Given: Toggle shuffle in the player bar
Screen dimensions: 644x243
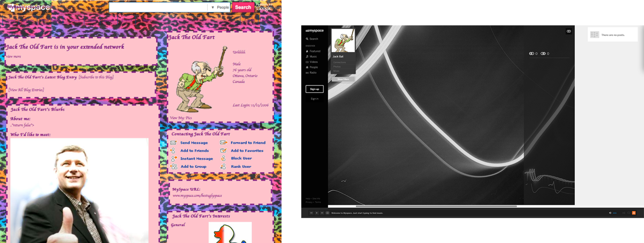Looking at the screenshot, I should click(624, 213).
